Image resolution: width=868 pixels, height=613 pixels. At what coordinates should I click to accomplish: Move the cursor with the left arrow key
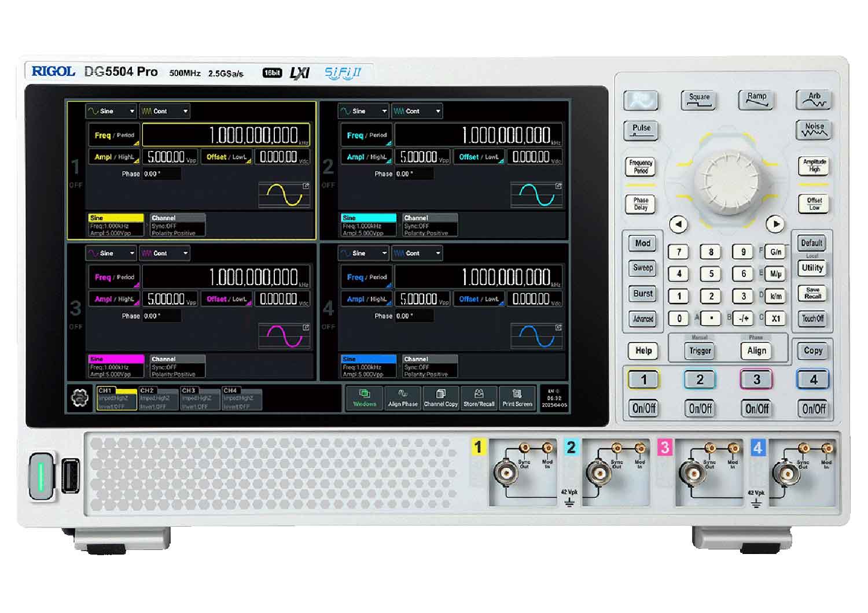click(x=678, y=224)
